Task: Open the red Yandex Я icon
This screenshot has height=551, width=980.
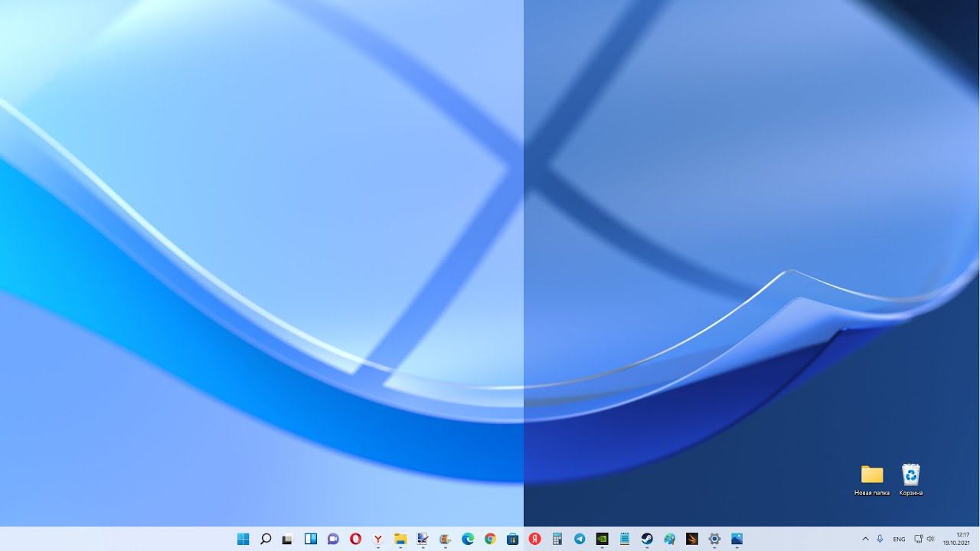Action: (535, 539)
